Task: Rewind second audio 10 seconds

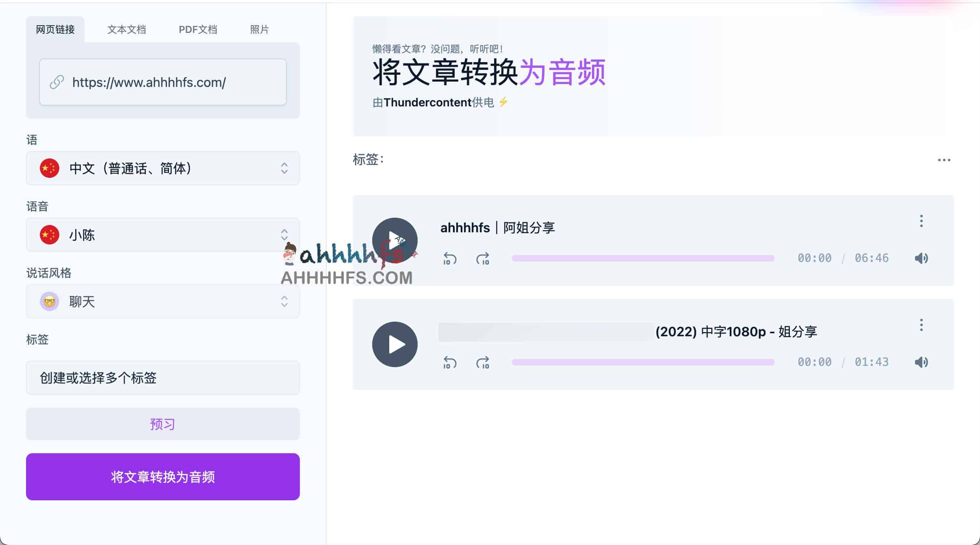Action: [x=449, y=362]
